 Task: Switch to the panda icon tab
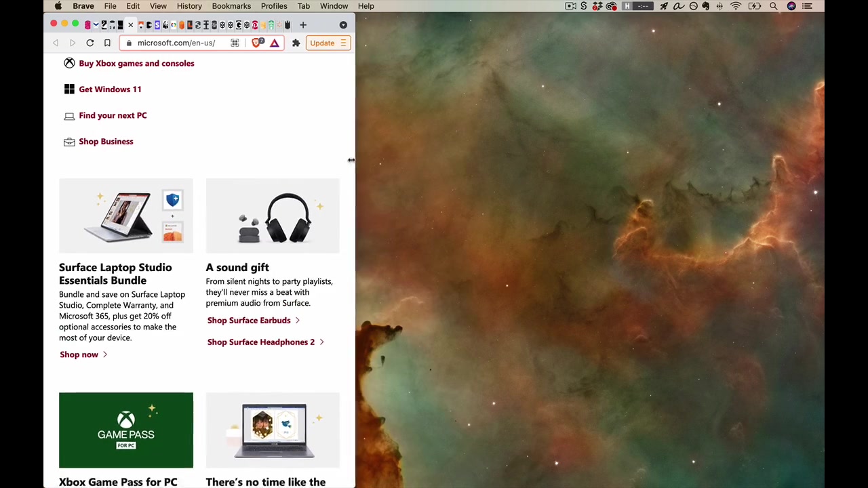[165, 25]
